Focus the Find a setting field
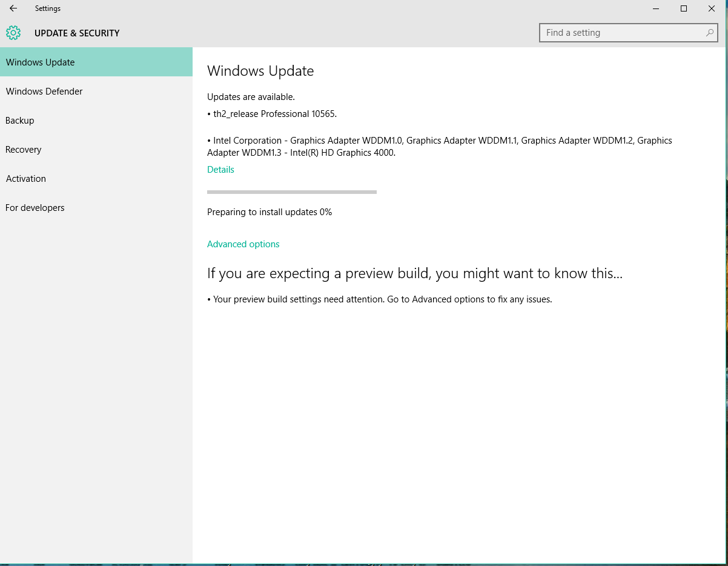 pos(629,33)
